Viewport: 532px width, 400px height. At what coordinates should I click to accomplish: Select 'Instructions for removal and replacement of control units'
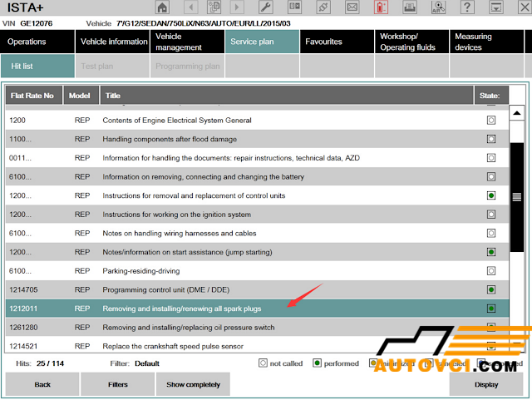click(257, 195)
